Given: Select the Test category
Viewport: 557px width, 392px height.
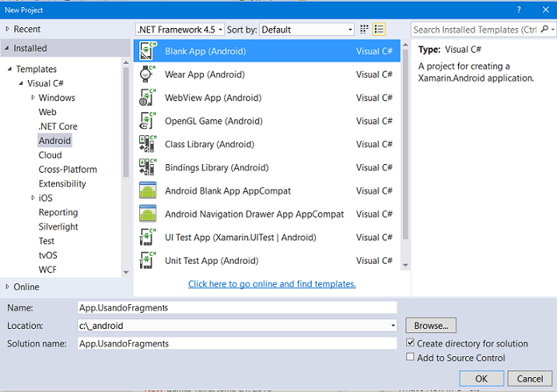Looking at the screenshot, I should click(47, 241).
